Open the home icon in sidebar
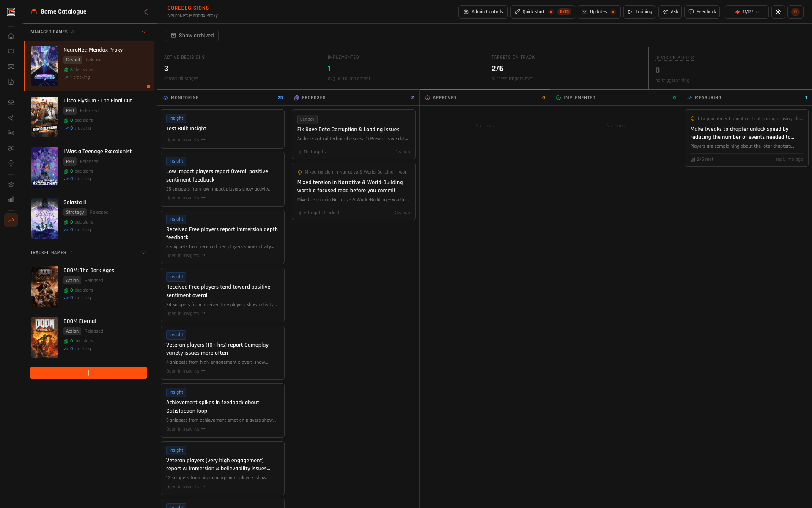This screenshot has height=508, width=812. [x=11, y=36]
